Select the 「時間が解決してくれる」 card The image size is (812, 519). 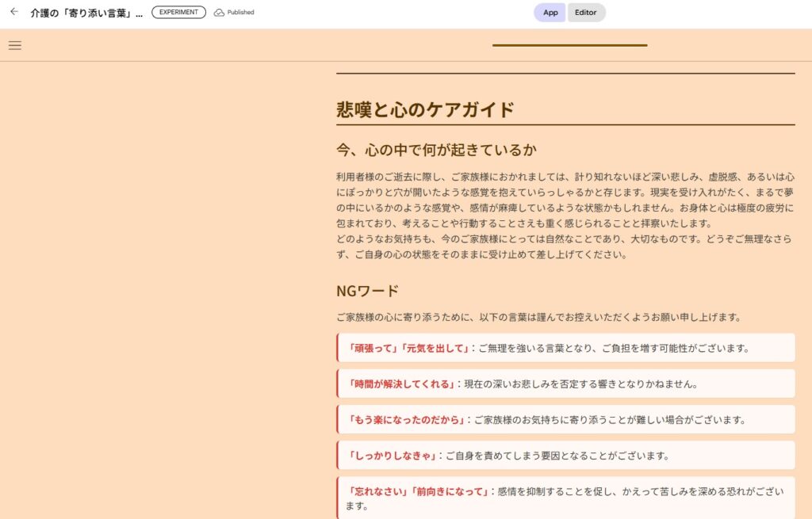pyautogui.click(x=565, y=384)
